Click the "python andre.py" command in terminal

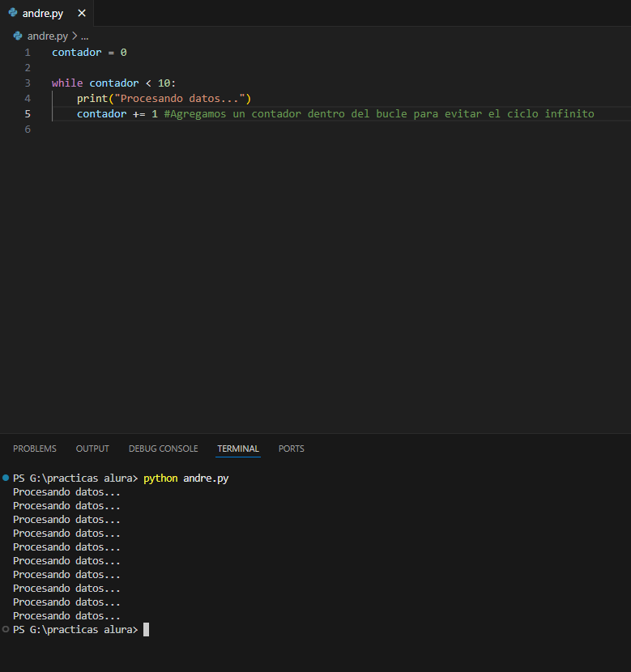pyautogui.click(x=186, y=478)
